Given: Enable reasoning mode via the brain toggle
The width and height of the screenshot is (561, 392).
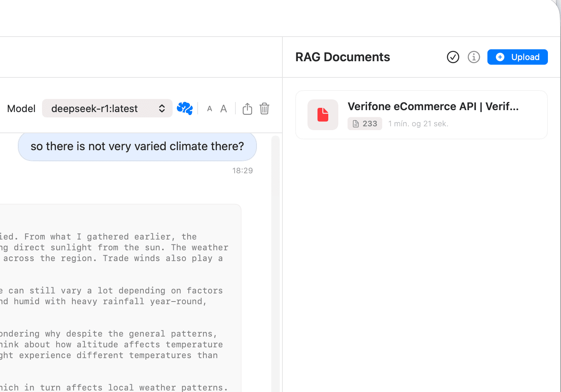Looking at the screenshot, I should [185, 108].
